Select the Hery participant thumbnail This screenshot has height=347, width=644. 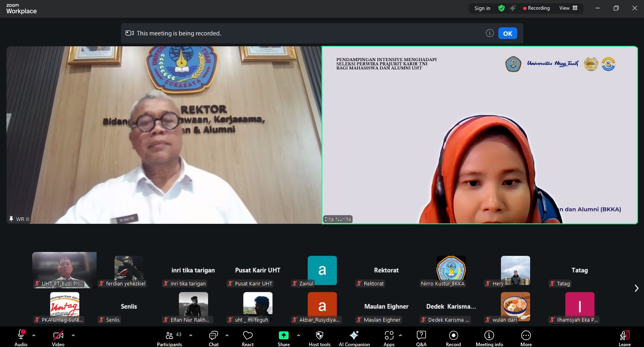pyautogui.click(x=515, y=271)
